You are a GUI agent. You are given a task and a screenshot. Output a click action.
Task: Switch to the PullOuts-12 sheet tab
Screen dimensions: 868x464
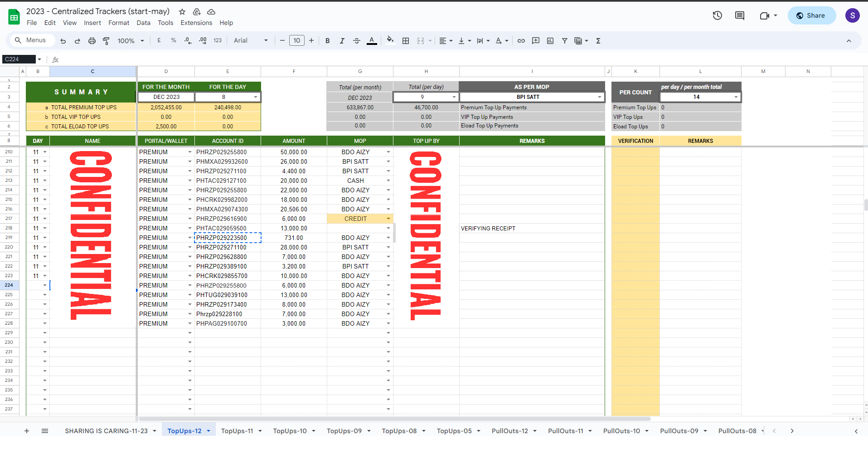pos(510,431)
